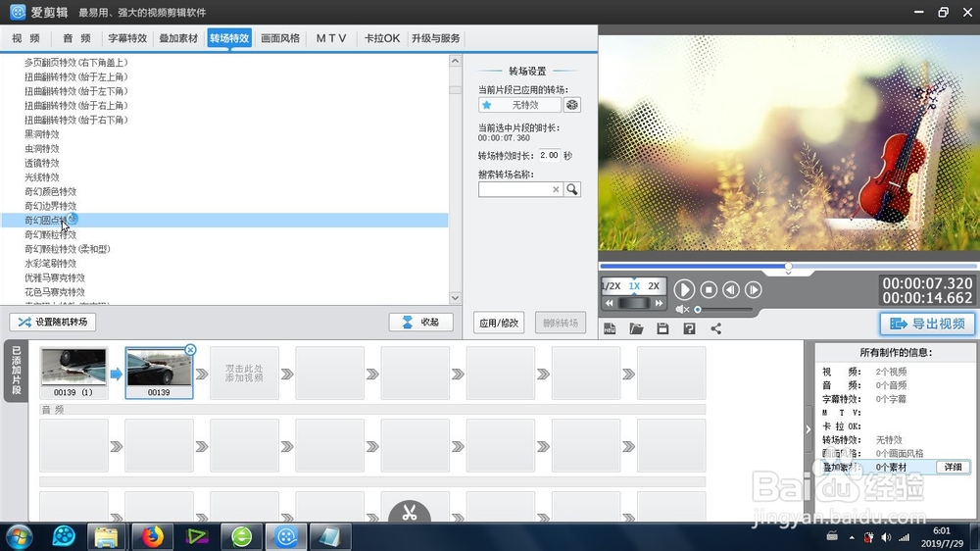Open the 叠加素材 tab

pyautogui.click(x=178, y=38)
